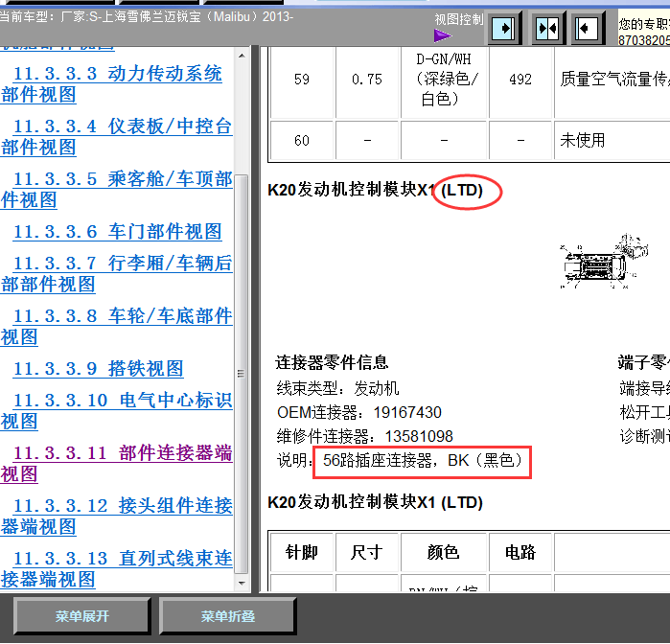
Task: Click the 当前车型 Malibu 2013 header text
Action: coord(147,17)
